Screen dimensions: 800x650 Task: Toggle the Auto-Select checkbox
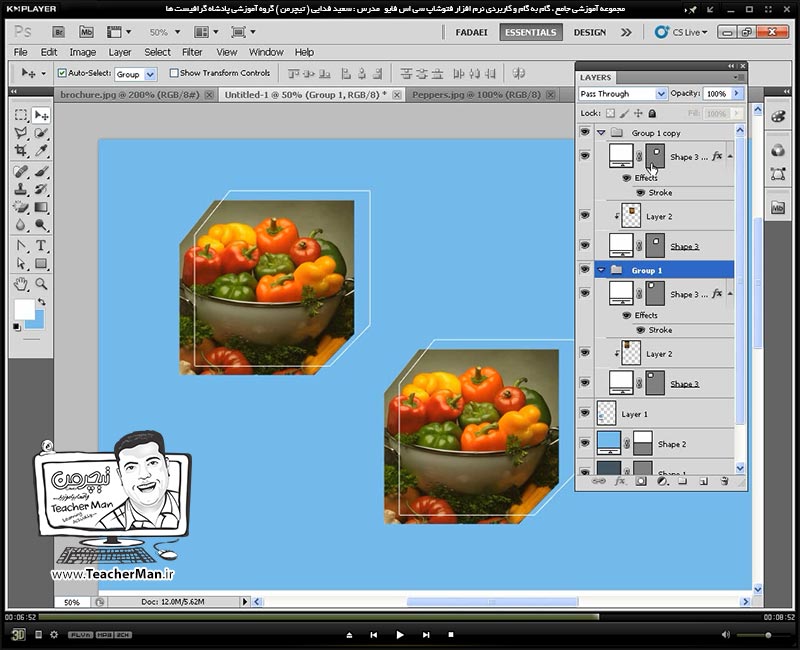pyautogui.click(x=62, y=73)
